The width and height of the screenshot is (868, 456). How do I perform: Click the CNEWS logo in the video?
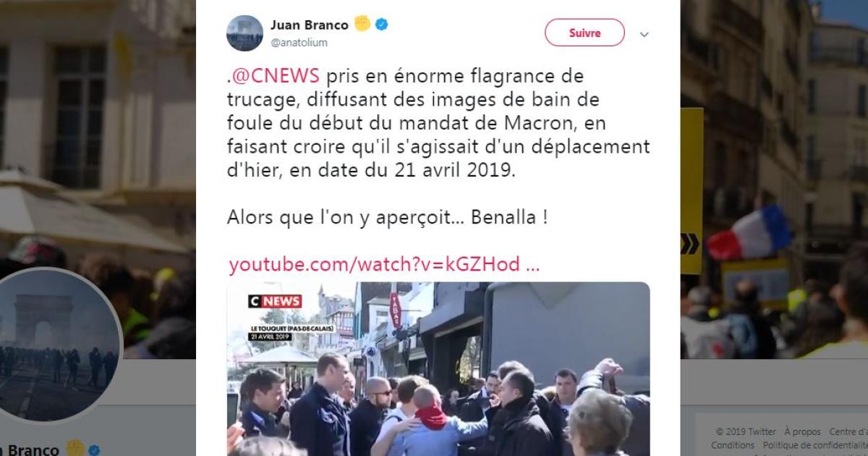(276, 300)
